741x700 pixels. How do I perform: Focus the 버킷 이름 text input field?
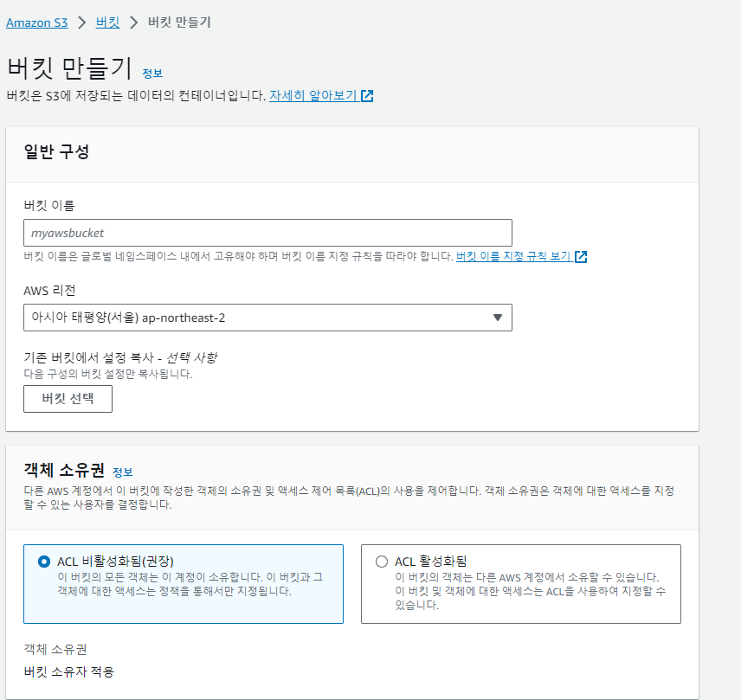267,233
